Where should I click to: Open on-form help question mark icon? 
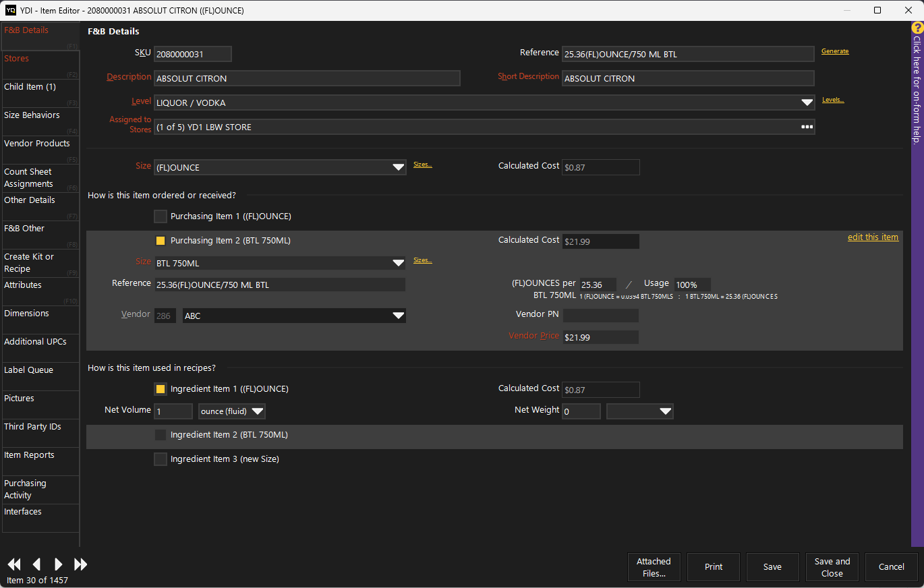tap(917, 28)
